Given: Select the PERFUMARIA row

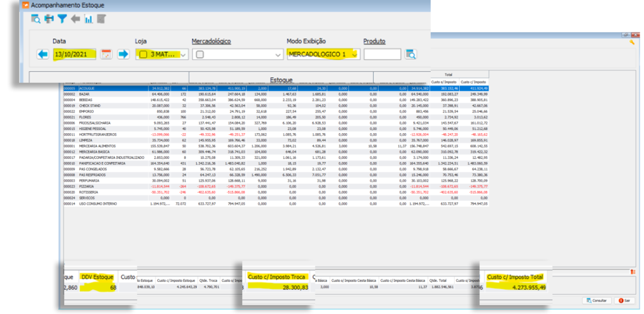Looking at the screenshot, I should click(276, 180).
